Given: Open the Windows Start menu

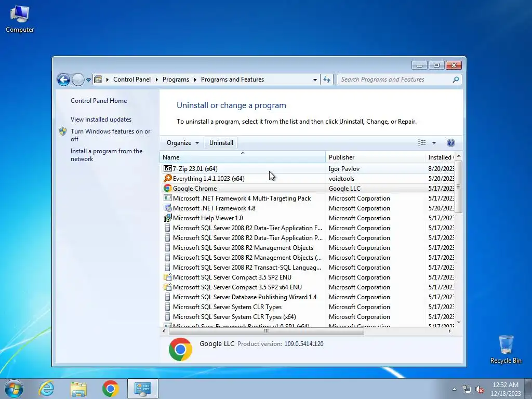Looking at the screenshot, I should tap(14, 389).
